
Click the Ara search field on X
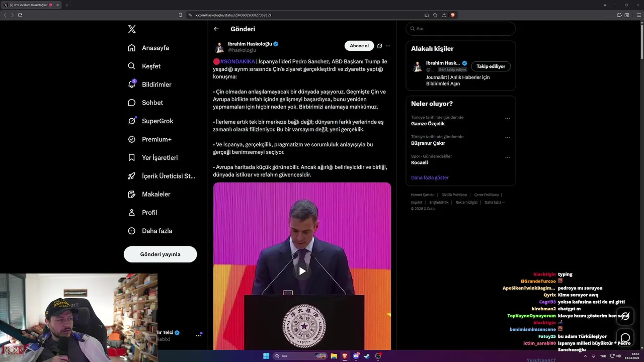[461, 29]
